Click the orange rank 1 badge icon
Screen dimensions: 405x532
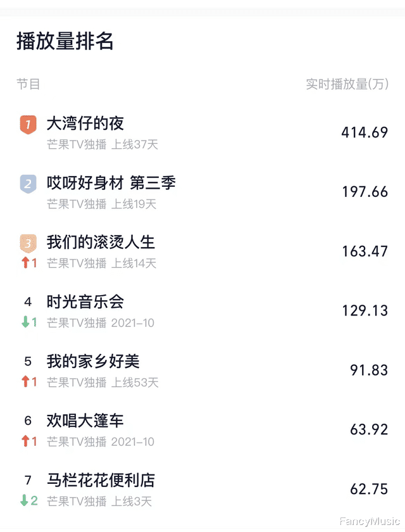28,125
